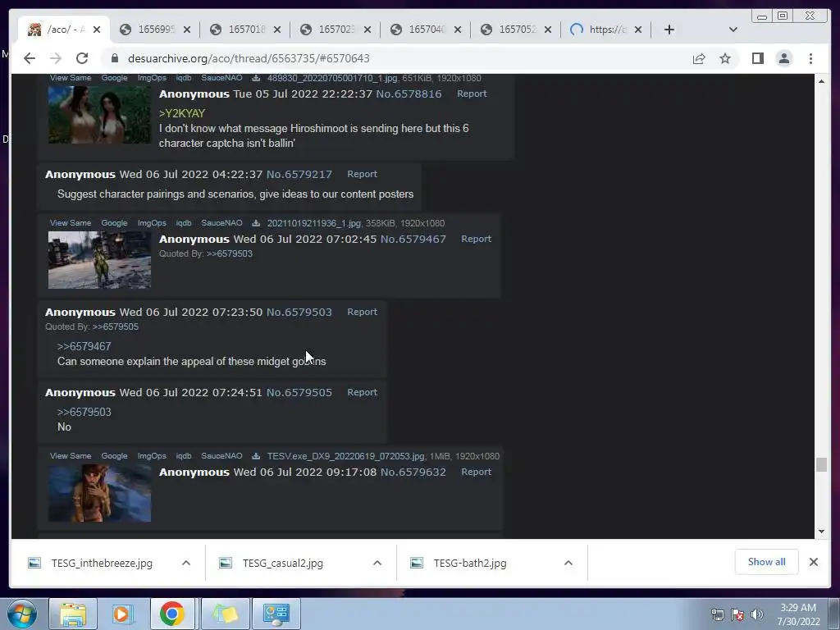Report post No.6579467
Screen dimensions: 840x630
click(476, 239)
